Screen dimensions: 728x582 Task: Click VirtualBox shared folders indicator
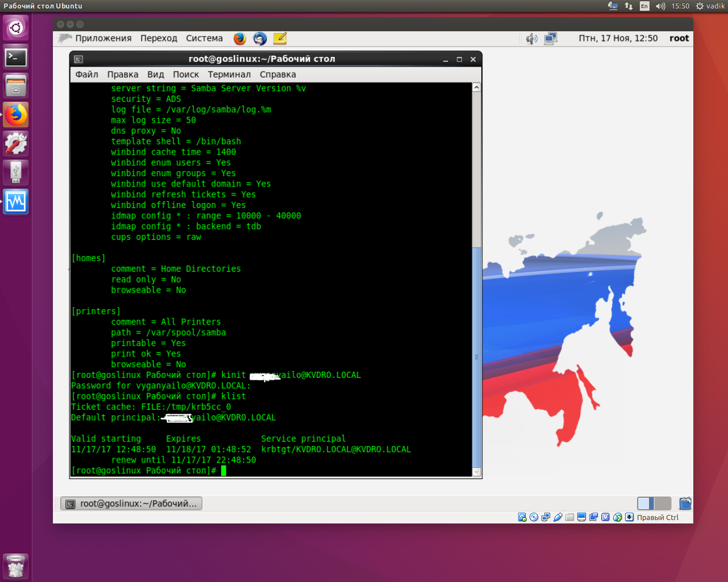coord(569,517)
